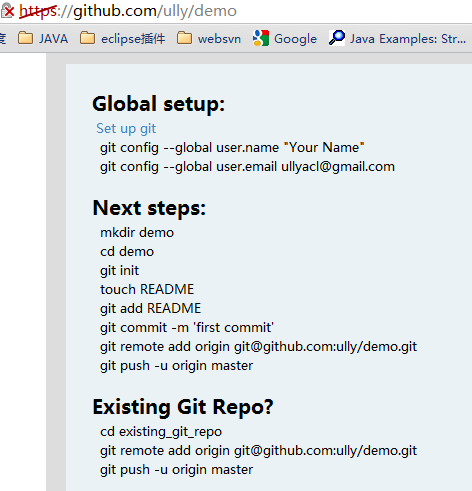The image size is (472, 491).
Task: Open the eclipse插件 bookmarks folder icon
Action: coord(88,38)
